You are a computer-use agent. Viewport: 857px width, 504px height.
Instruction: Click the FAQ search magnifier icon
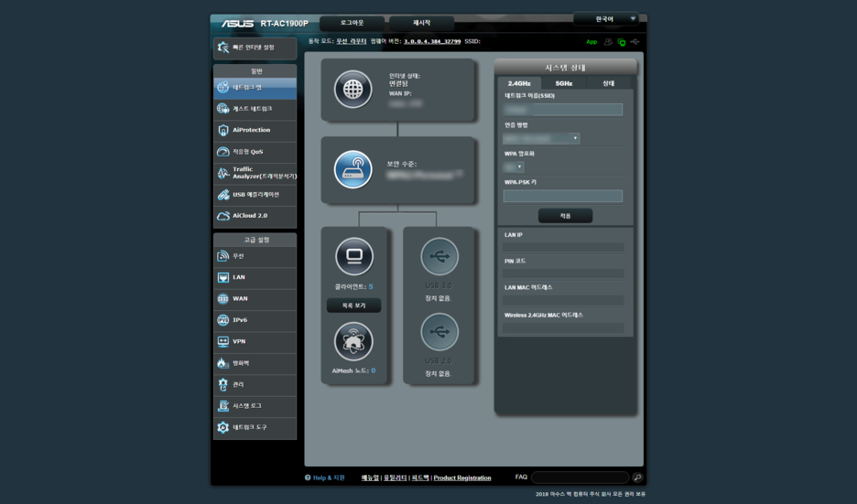(x=637, y=477)
